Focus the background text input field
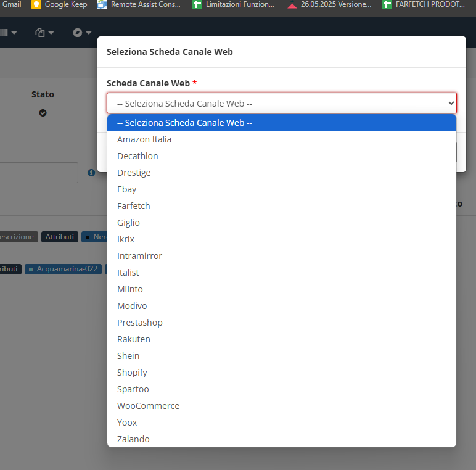This screenshot has height=470, width=476. [39, 173]
